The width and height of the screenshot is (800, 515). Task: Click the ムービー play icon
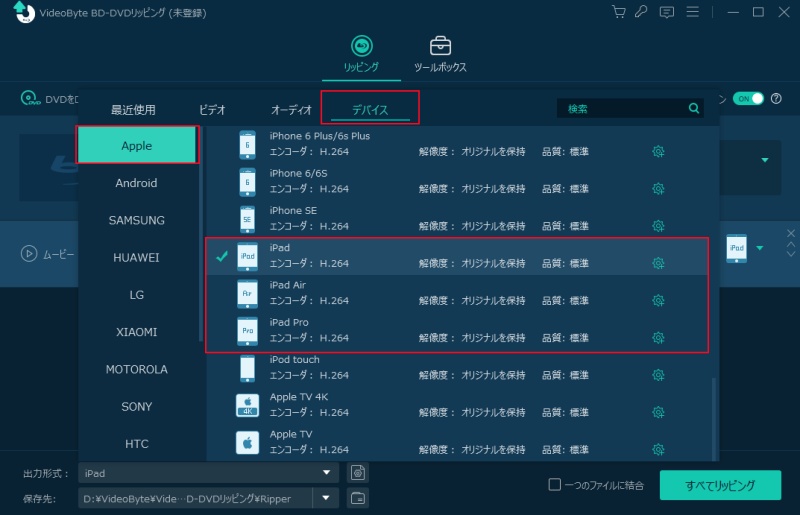29,254
